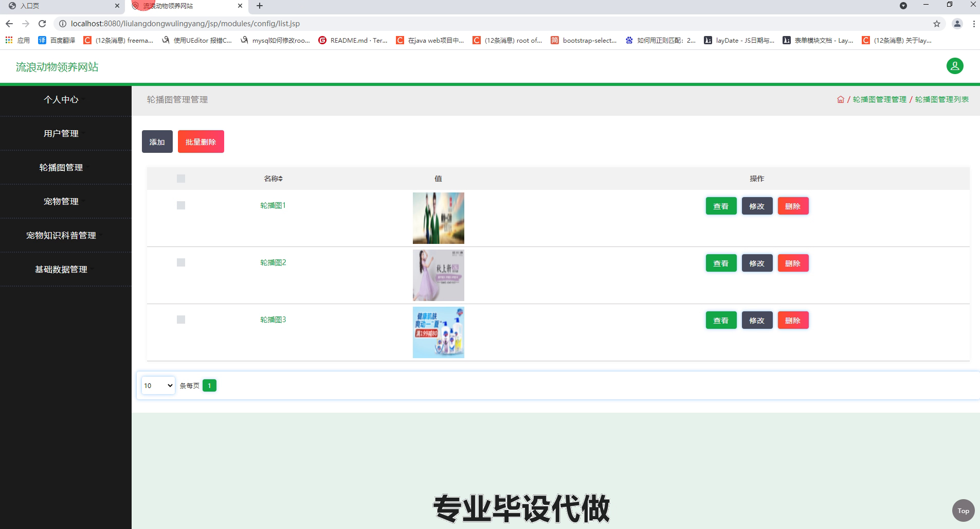
Task: Open a new browser tab
Action: click(x=260, y=6)
